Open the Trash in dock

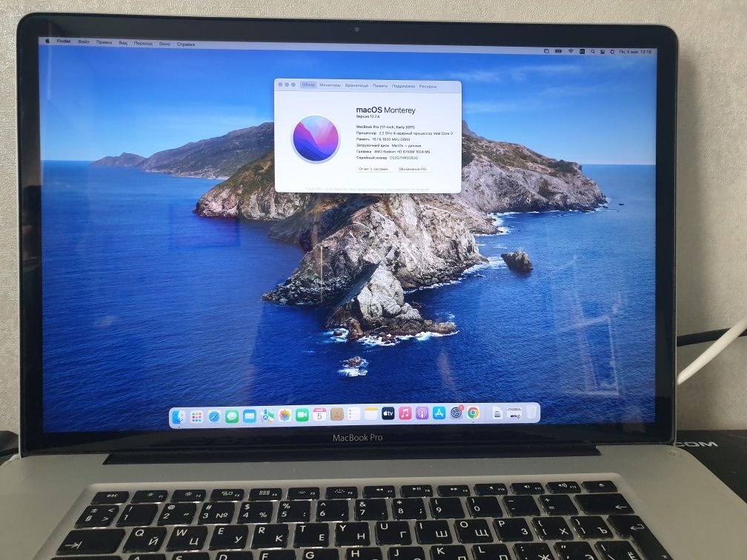coord(531,411)
